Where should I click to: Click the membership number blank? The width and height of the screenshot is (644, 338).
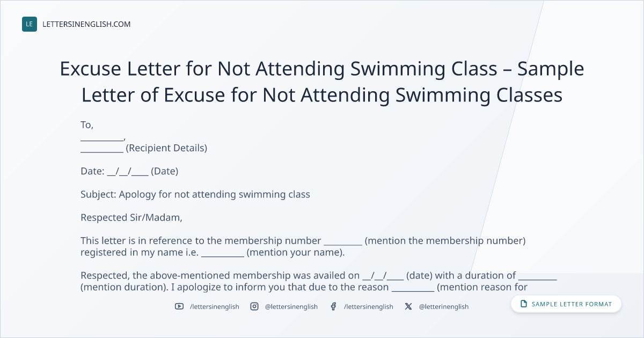[343, 241]
